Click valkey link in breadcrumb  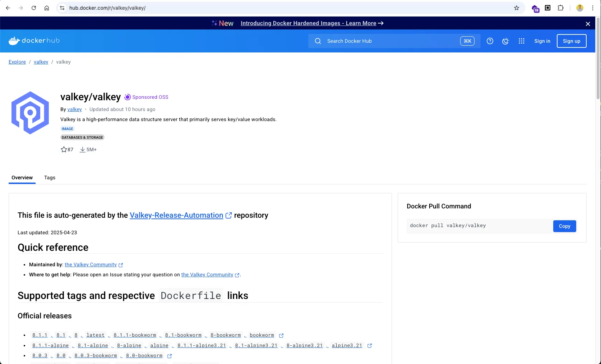[41, 62]
